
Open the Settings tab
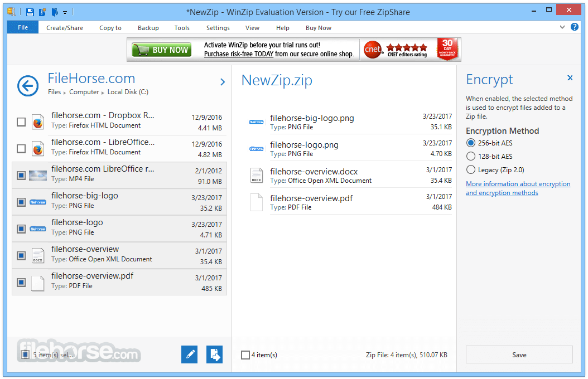218,28
